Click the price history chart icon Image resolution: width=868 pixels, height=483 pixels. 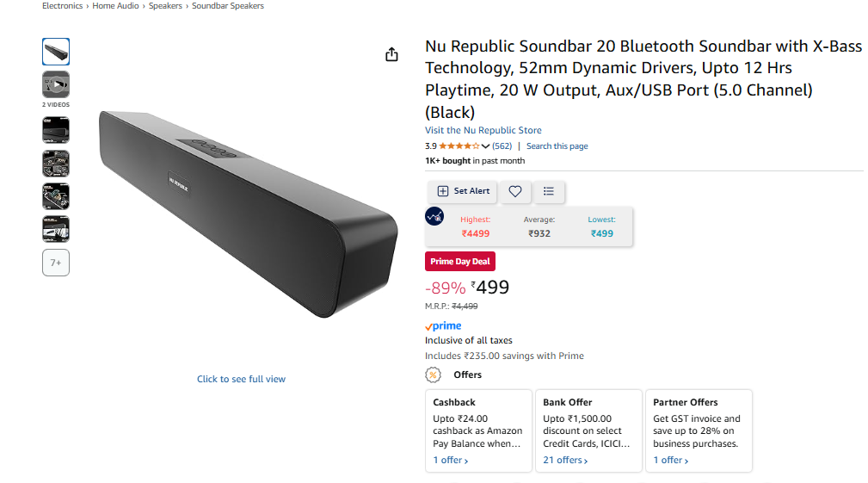[434, 216]
